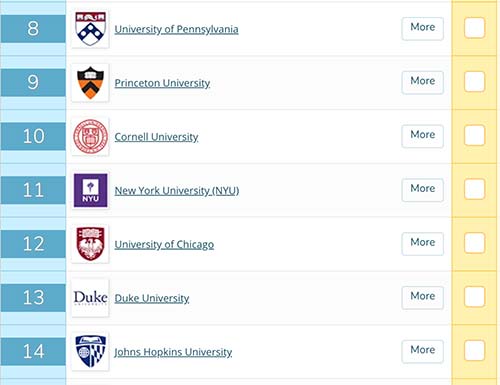Image resolution: width=500 pixels, height=385 pixels.
Task: Click More next to University of Pennsylvania
Action: click(x=423, y=28)
